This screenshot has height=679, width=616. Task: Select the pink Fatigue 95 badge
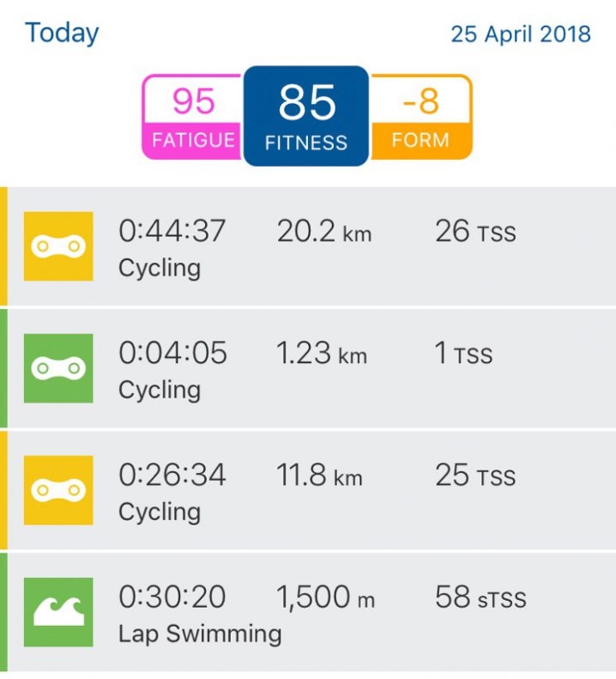point(193,117)
